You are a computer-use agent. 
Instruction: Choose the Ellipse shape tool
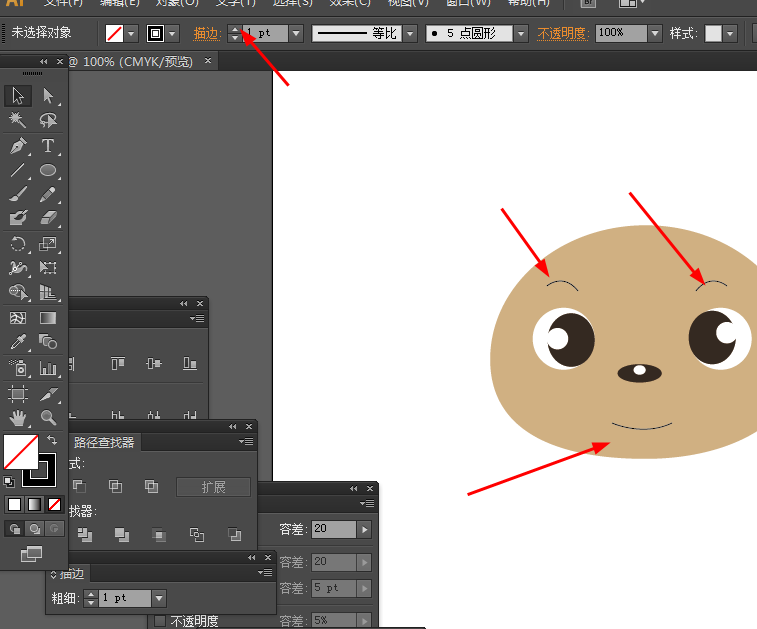(48, 170)
